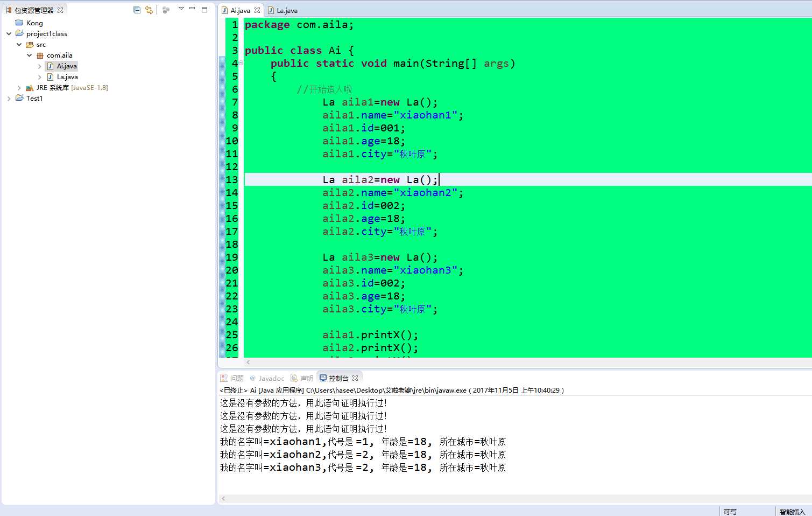
Task: Click the src source folder icon
Action: click(30, 44)
